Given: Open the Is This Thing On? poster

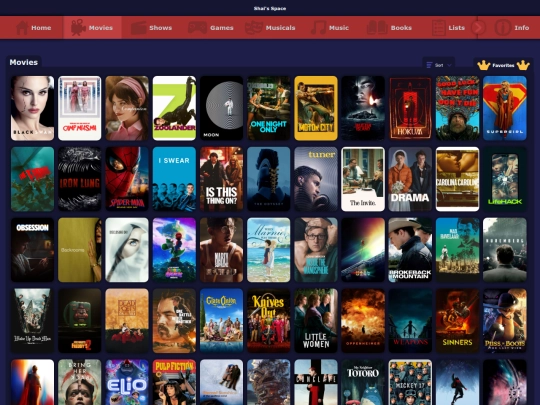Looking at the screenshot, I should [221, 179].
